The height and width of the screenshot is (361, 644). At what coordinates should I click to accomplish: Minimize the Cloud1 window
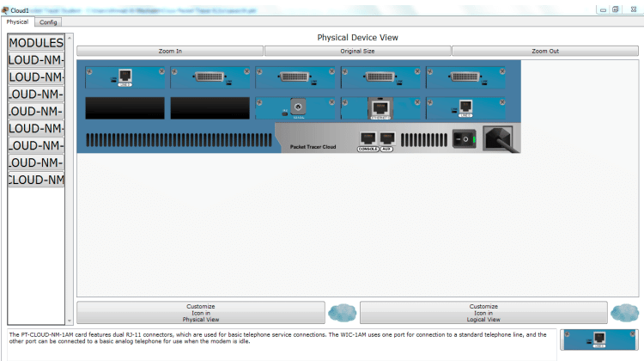[x=603, y=9]
